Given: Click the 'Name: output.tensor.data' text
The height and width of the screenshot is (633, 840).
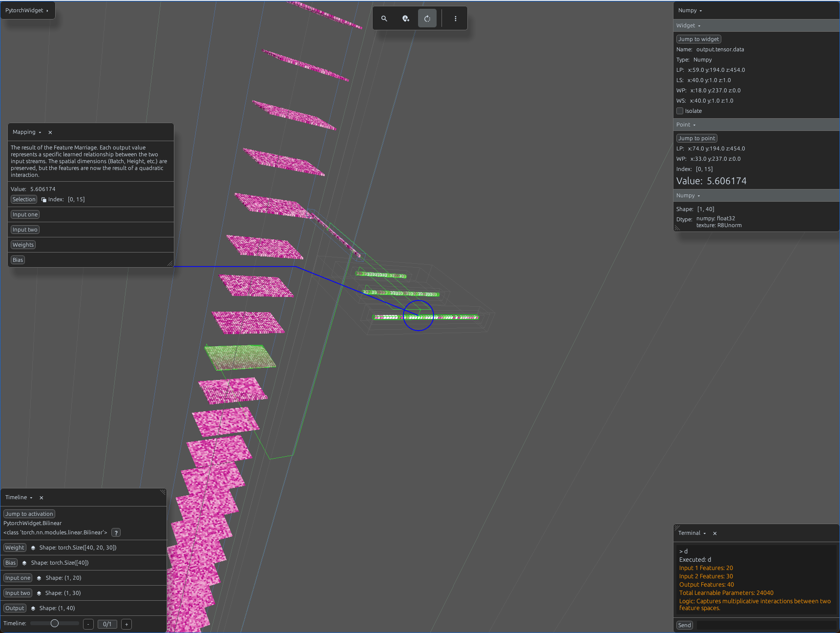Looking at the screenshot, I should click(x=710, y=49).
